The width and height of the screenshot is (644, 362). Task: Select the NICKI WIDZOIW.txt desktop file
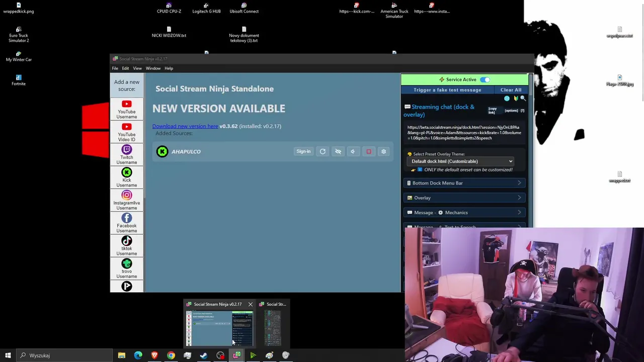(169, 32)
